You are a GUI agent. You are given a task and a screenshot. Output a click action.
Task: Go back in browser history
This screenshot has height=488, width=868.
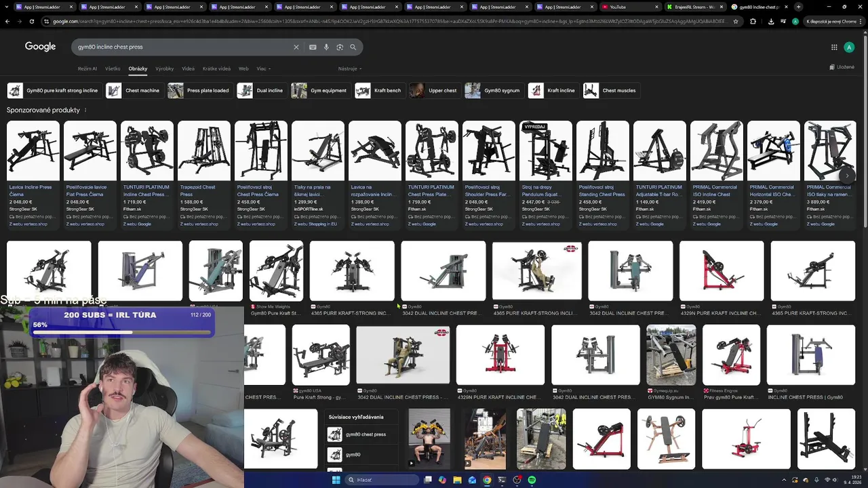[x=7, y=21]
